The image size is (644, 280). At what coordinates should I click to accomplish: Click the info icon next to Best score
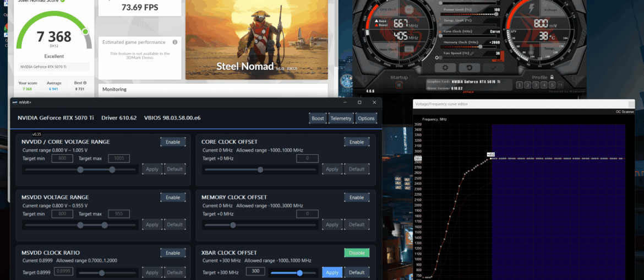85,83
